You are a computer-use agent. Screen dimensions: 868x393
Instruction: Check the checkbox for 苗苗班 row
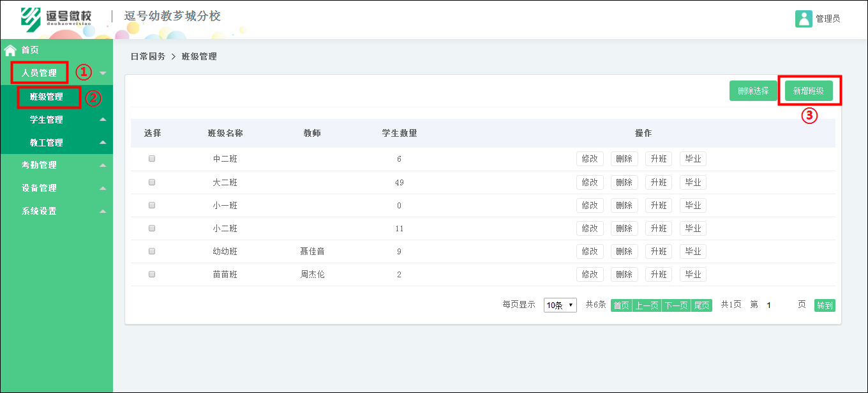pos(151,274)
